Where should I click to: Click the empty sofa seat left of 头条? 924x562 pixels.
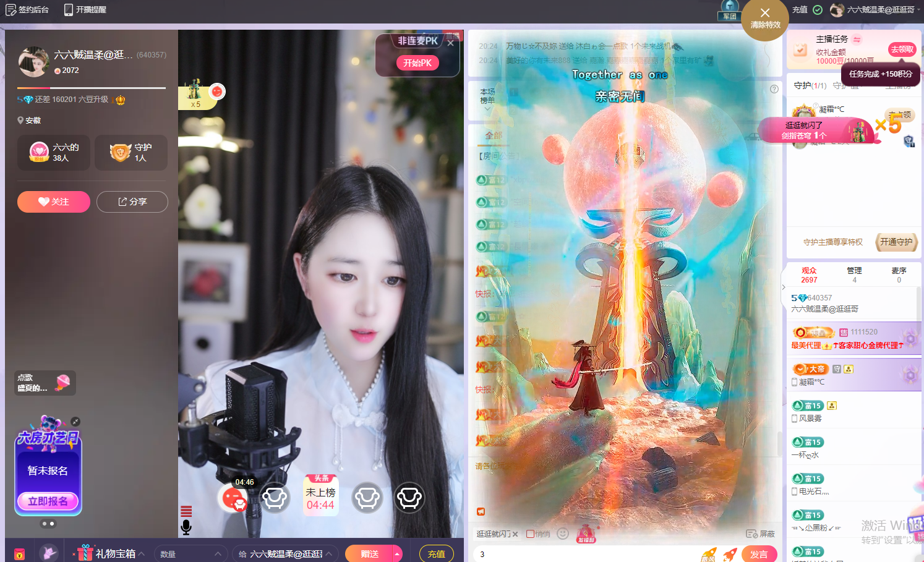pos(275,498)
